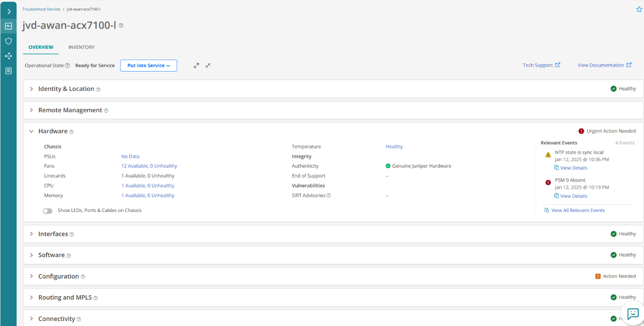Select the Overview tab
Viewport: 644px width, 326px height.
(x=41, y=47)
